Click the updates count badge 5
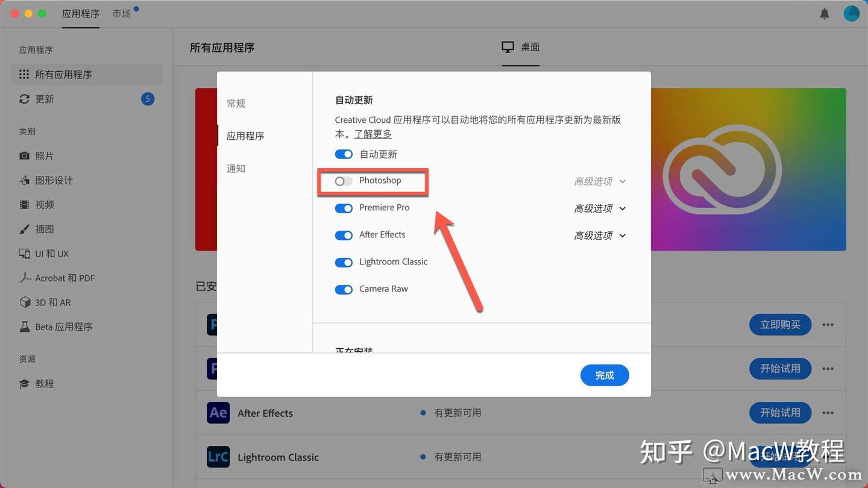The height and width of the screenshot is (488, 868). coord(148,99)
